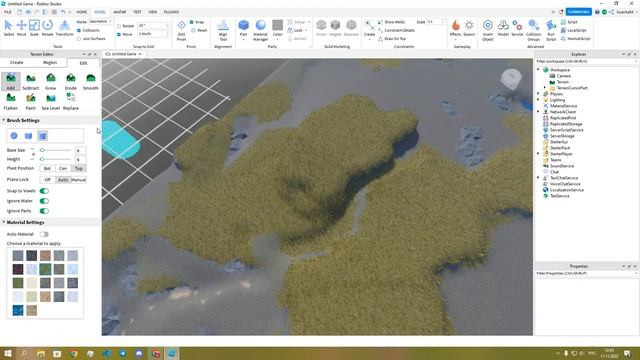Screen dimensions: 640x360
Task: Choose the sphere brush shape
Action: [x=14, y=136]
